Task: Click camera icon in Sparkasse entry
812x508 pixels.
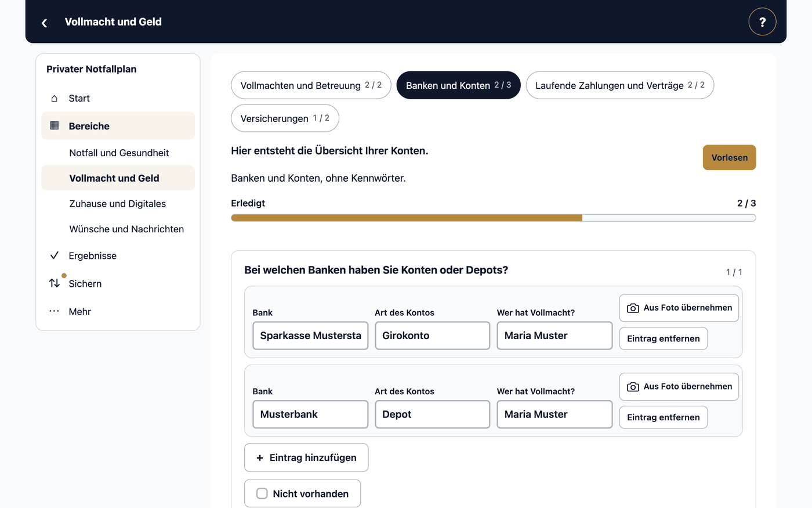Action: [633, 308]
